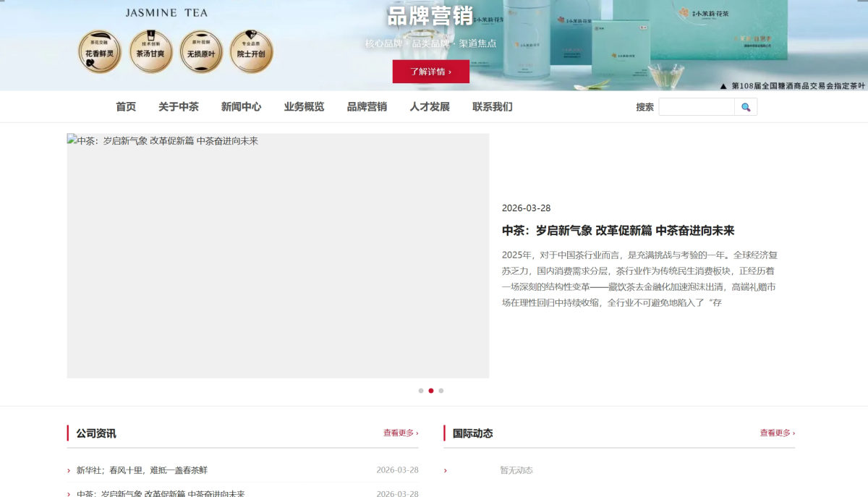Select the first carousel dot
868x497 pixels.
(421, 391)
